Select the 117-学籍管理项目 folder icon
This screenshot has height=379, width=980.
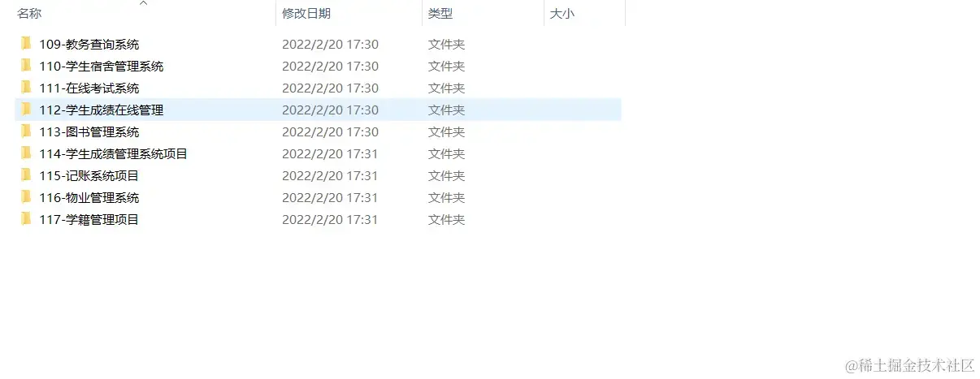click(x=26, y=219)
